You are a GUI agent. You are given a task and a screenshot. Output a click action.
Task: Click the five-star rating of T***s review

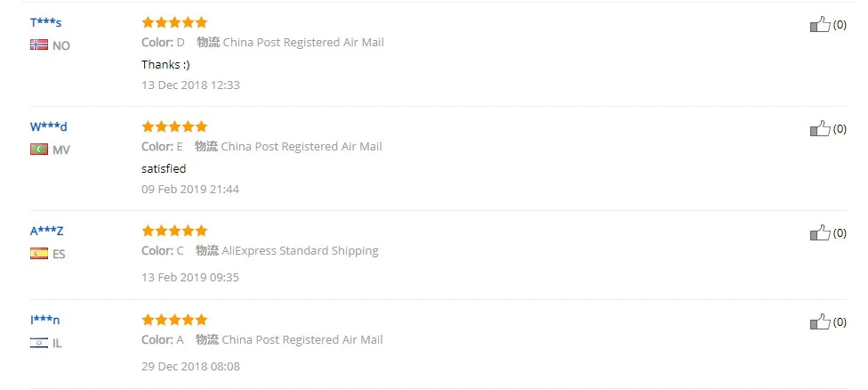tap(174, 22)
